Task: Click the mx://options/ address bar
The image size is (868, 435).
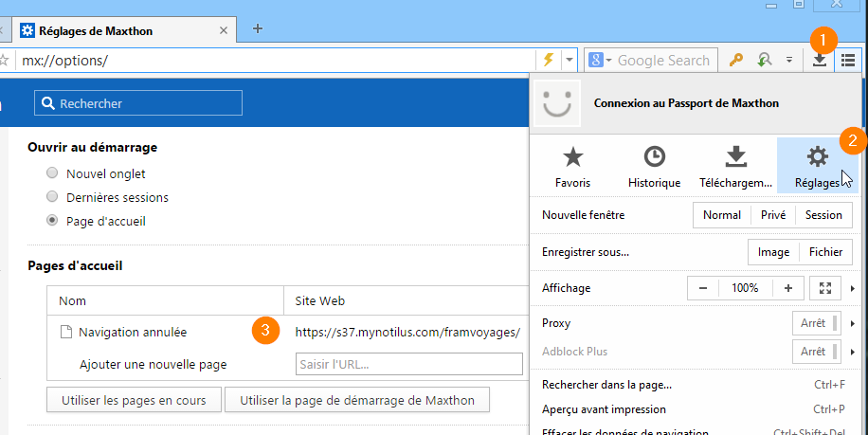Action: (275, 60)
